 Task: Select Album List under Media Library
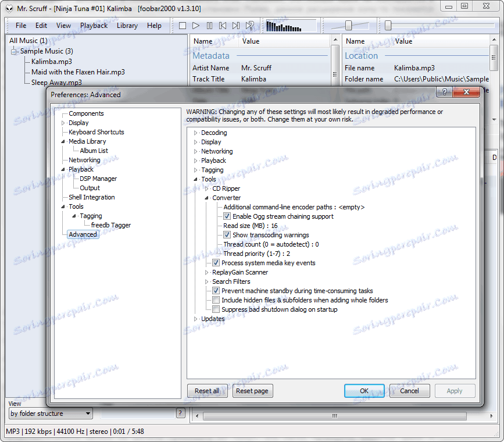pyautogui.click(x=94, y=151)
